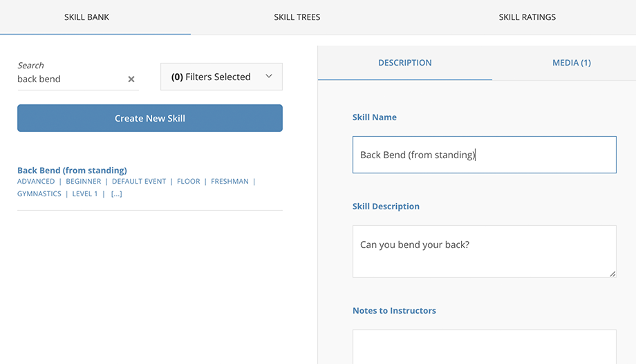
Task: Select the Description tab
Action: point(405,63)
